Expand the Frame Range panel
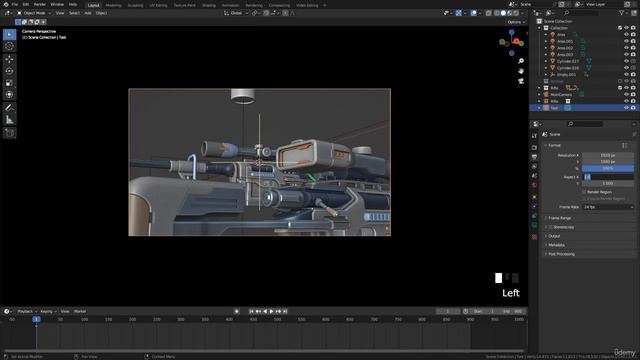The width and height of the screenshot is (640, 360). point(559,218)
